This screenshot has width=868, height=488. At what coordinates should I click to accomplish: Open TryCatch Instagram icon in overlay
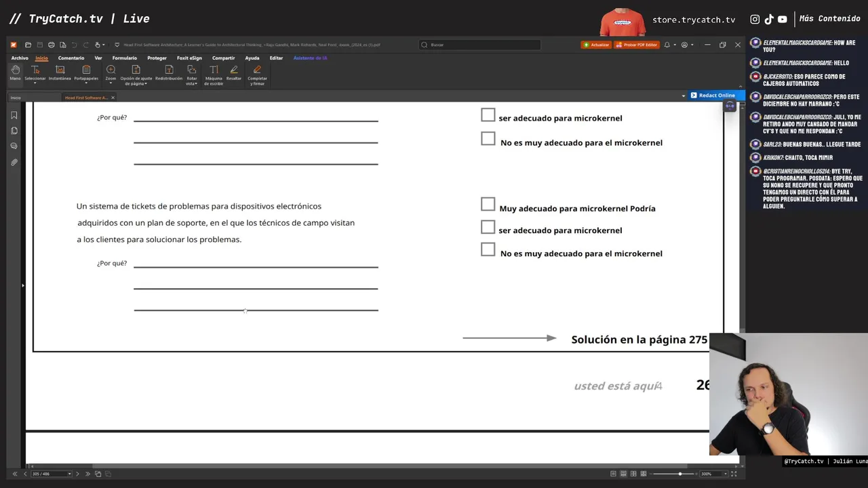coord(755,20)
